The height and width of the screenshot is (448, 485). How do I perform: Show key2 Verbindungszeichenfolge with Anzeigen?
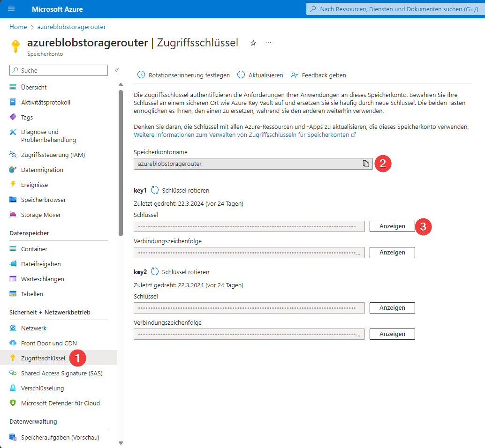click(392, 334)
